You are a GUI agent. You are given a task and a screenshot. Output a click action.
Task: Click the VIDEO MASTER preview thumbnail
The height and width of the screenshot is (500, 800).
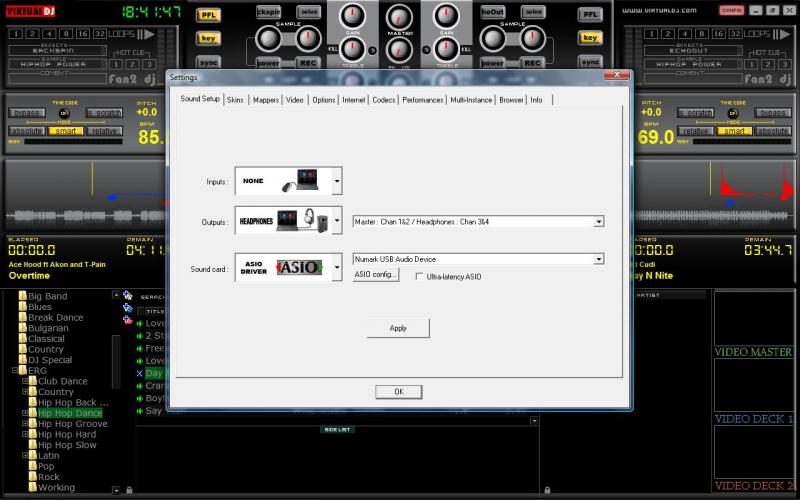tap(754, 319)
